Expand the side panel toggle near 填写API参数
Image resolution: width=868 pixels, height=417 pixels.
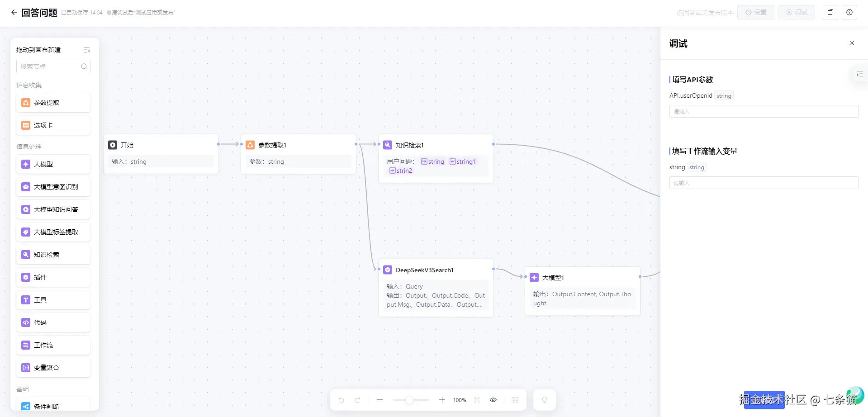pos(859,74)
